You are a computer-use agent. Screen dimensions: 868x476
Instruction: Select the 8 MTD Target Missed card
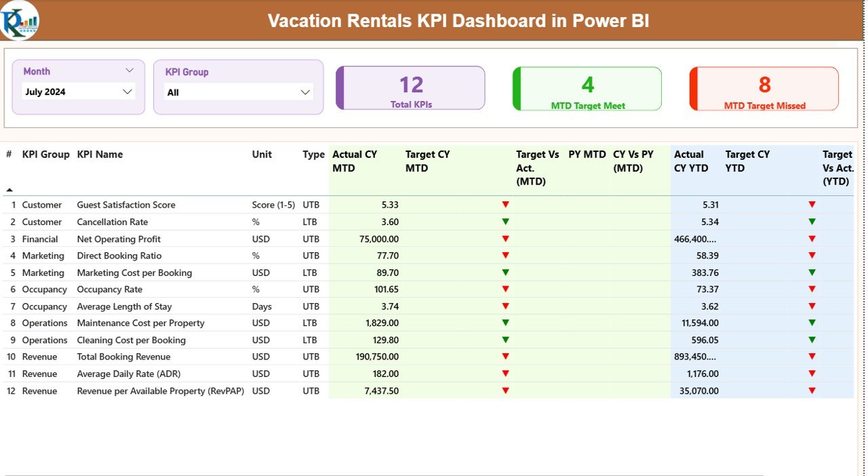pyautogui.click(x=764, y=87)
